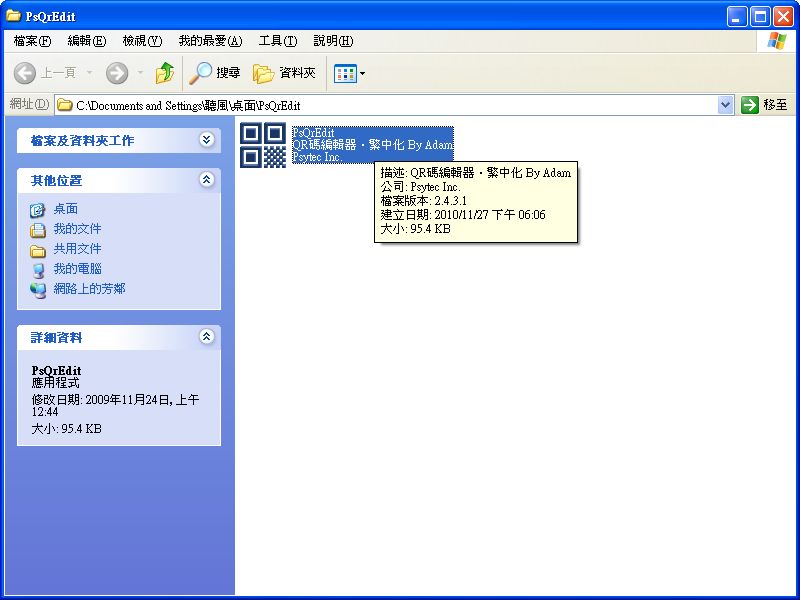The height and width of the screenshot is (600, 800).
Task: Click the 詳細資料 panel header text
Action: (x=56, y=337)
